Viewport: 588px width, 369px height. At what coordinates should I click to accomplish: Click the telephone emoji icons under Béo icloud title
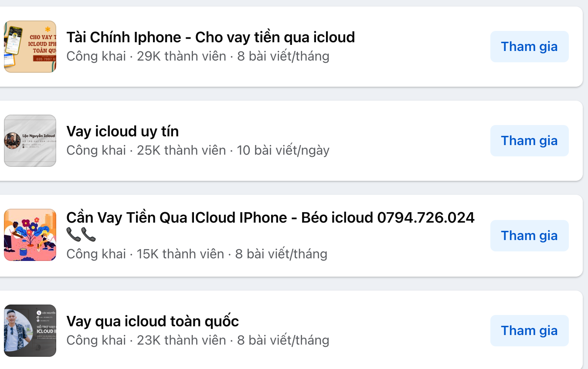tap(81, 234)
